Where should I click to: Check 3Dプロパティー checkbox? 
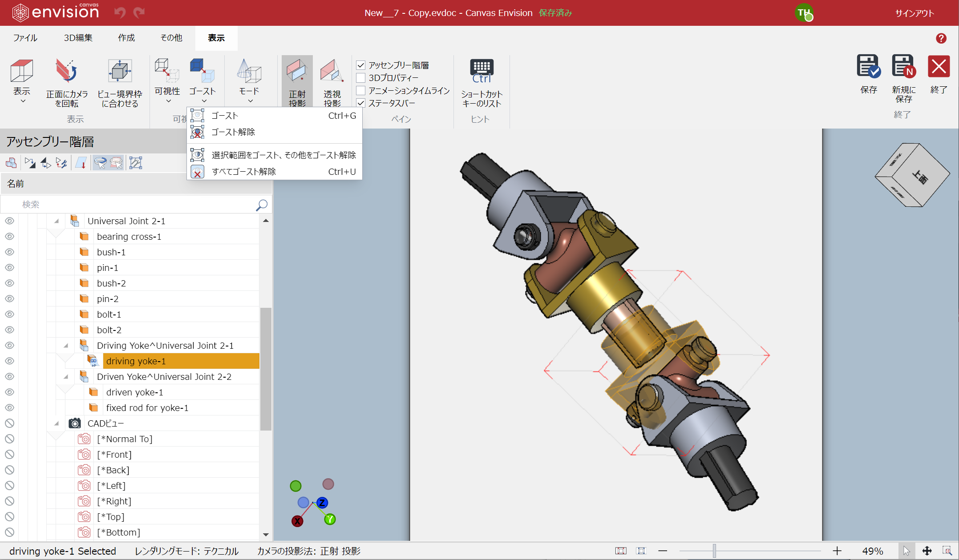[361, 78]
